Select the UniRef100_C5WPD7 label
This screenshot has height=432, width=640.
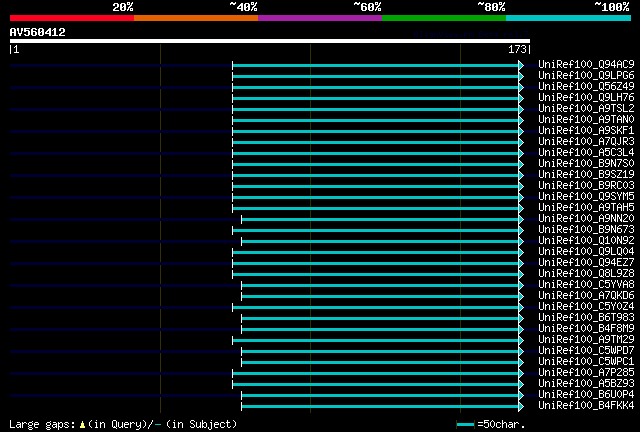(x=586, y=351)
